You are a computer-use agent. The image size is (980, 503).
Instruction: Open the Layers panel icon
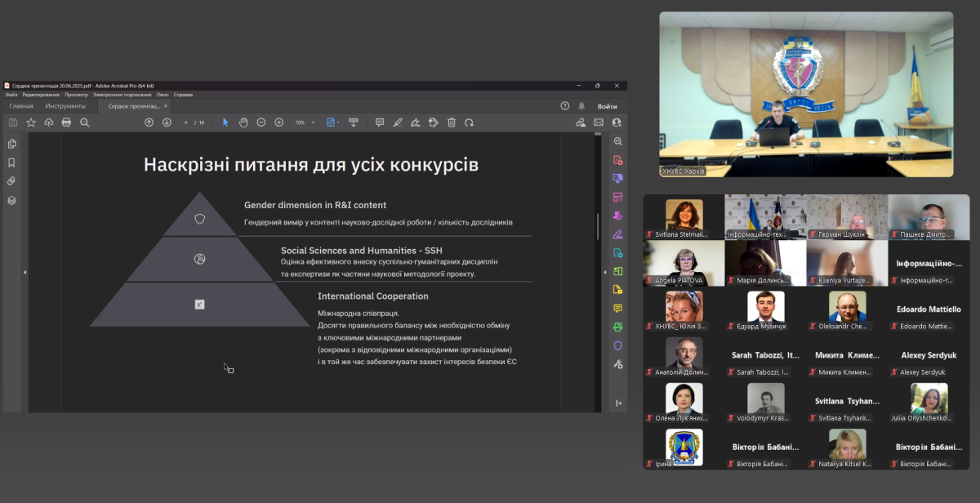pos(11,200)
